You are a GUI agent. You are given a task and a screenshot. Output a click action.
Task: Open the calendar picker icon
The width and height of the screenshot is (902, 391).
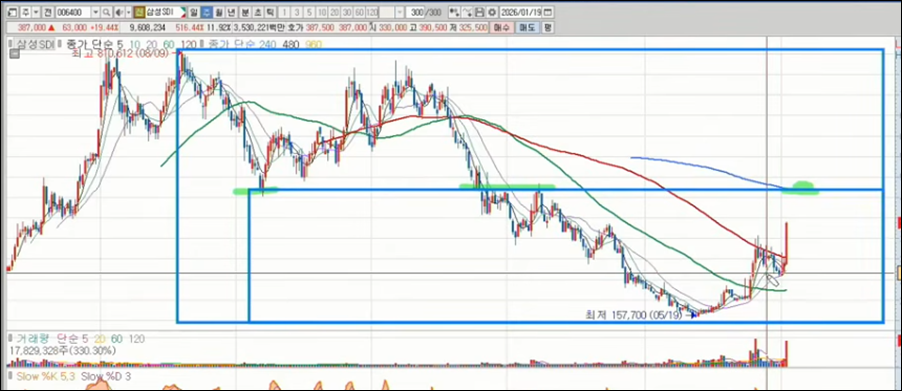point(548,12)
